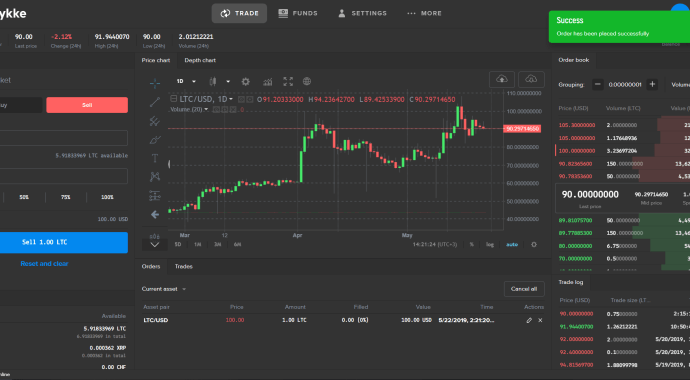This screenshot has width=690, height=380.
Task: Toggle log scale on chart
Action: click(490, 245)
